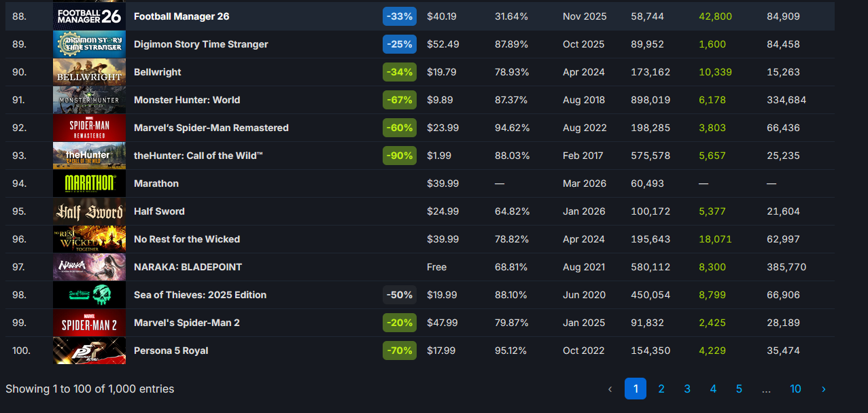The width and height of the screenshot is (868, 413).
Task: Click Digimon -25% discount badge
Action: pyautogui.click(x=400, y=44)
